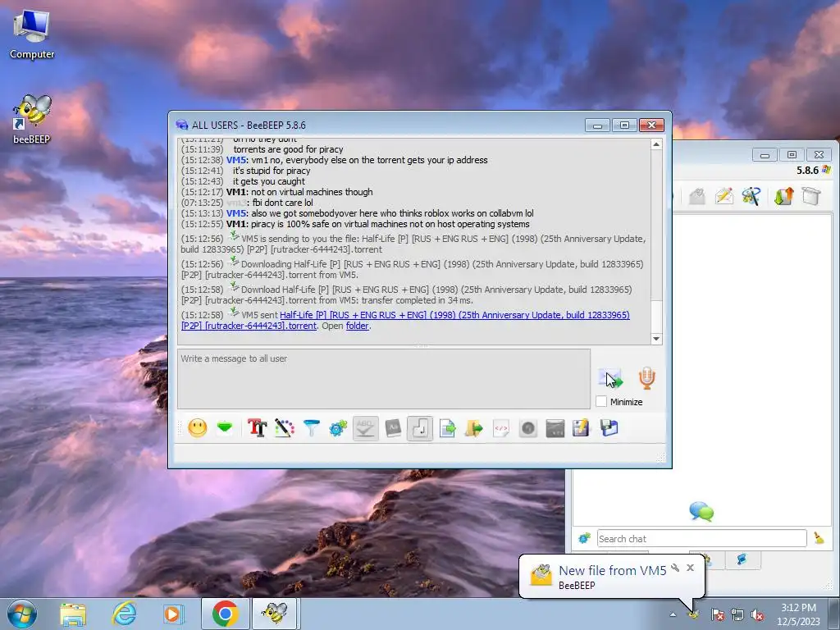Click the code snippet page icon

tap(501, 428)
